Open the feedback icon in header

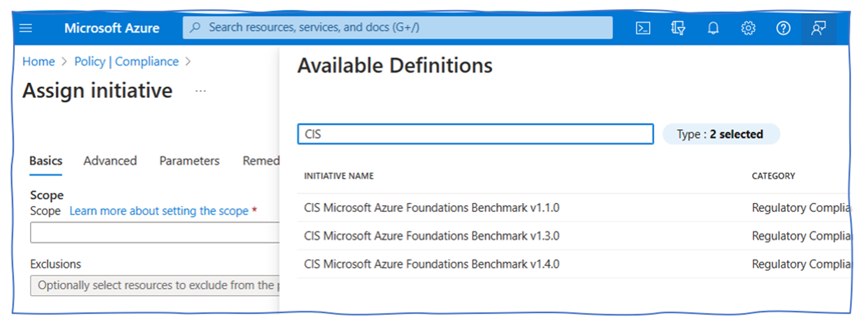pos(818,28)
